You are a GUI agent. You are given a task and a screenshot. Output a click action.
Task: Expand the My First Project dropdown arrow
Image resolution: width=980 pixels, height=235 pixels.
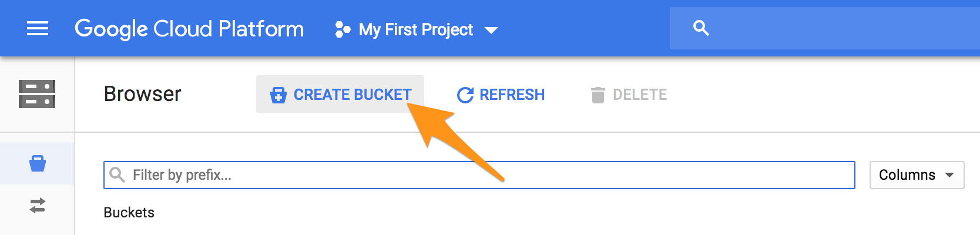[x=491, y=30]
